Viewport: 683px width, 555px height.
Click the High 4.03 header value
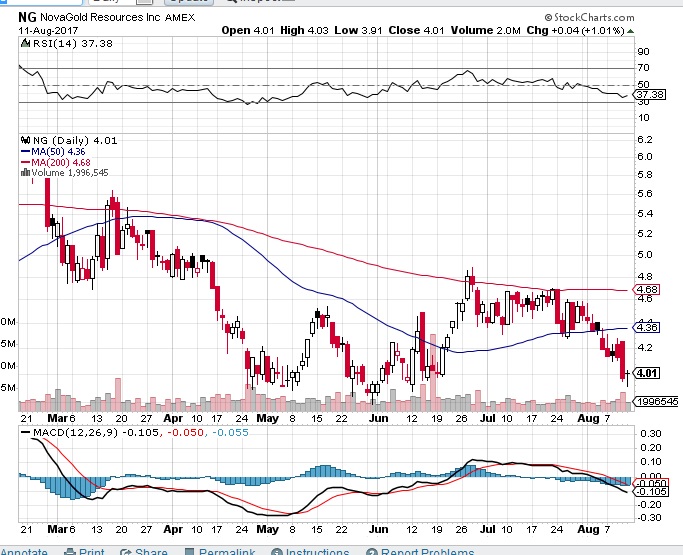coord(304,30)
